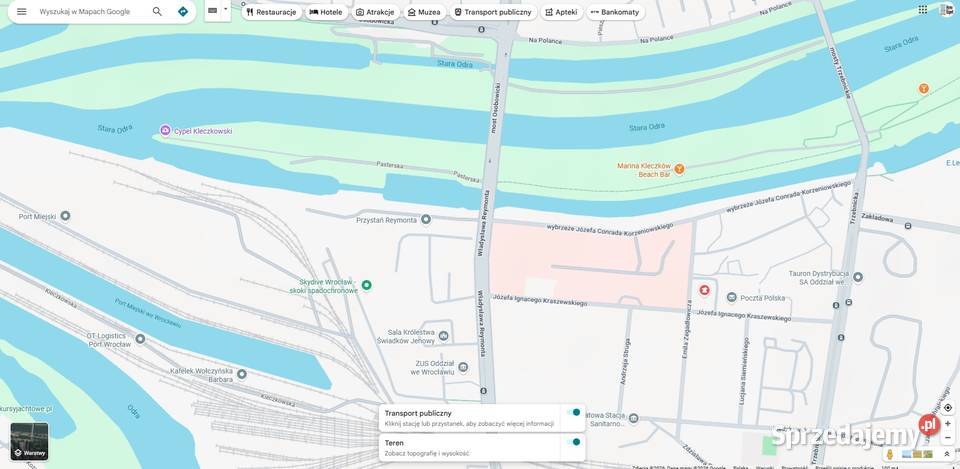Open the Skydive Wrocław green marker

tap(367, 285)
